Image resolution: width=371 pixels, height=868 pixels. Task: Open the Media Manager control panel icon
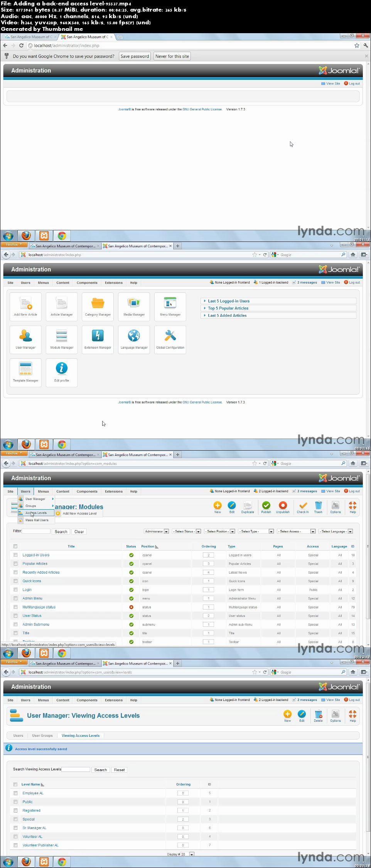(134, 307)
